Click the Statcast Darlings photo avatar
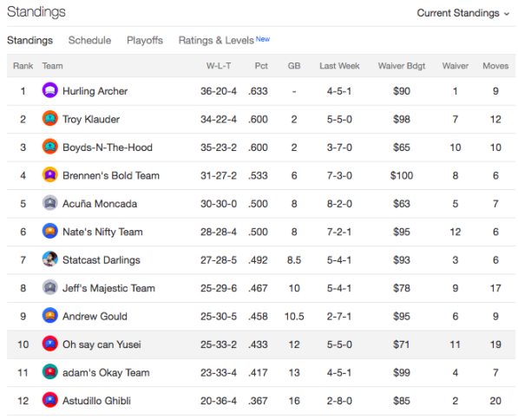Screen dimensions: 518x420 coord(49,259)
